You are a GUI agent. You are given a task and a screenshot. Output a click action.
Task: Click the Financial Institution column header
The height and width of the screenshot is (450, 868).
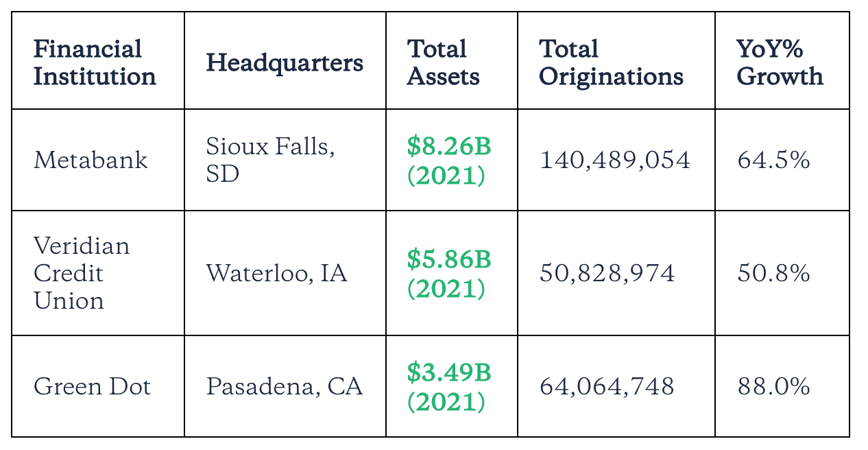point(95,62)
